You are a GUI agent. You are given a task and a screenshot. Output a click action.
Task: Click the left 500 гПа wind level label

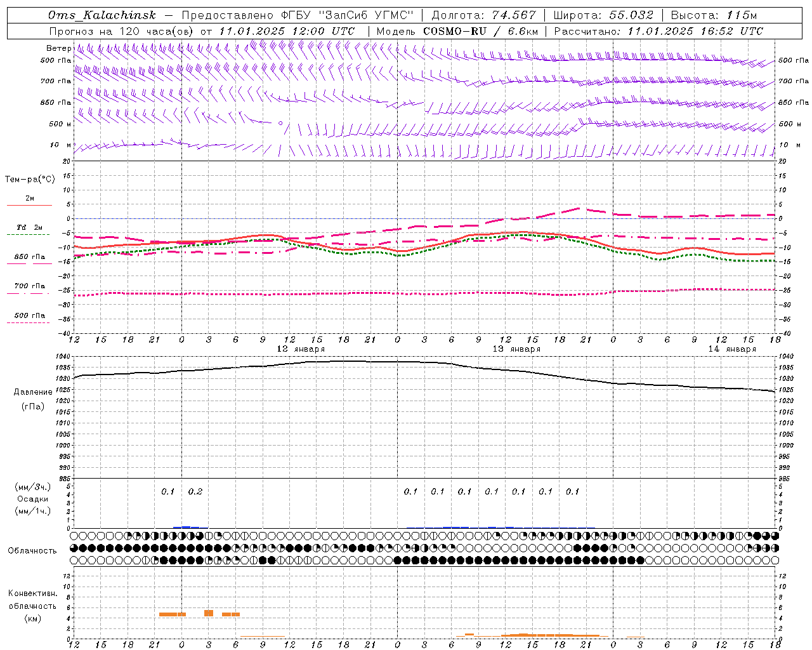click(56, 61)
